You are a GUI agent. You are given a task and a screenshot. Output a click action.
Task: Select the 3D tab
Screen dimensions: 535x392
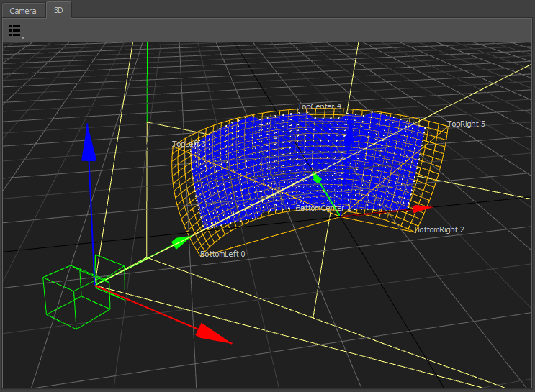pyautogui.click(x=58, y=11)
